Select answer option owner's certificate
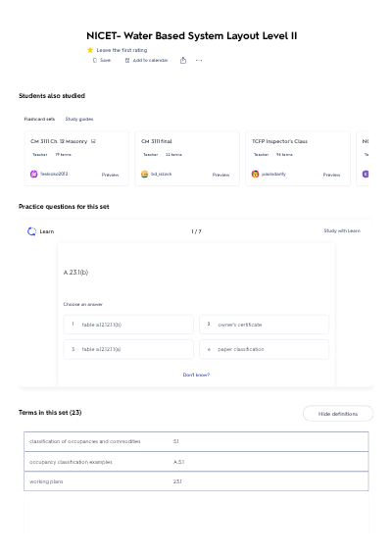Viewport: 392px width, 554px height. tap(265, 325)
